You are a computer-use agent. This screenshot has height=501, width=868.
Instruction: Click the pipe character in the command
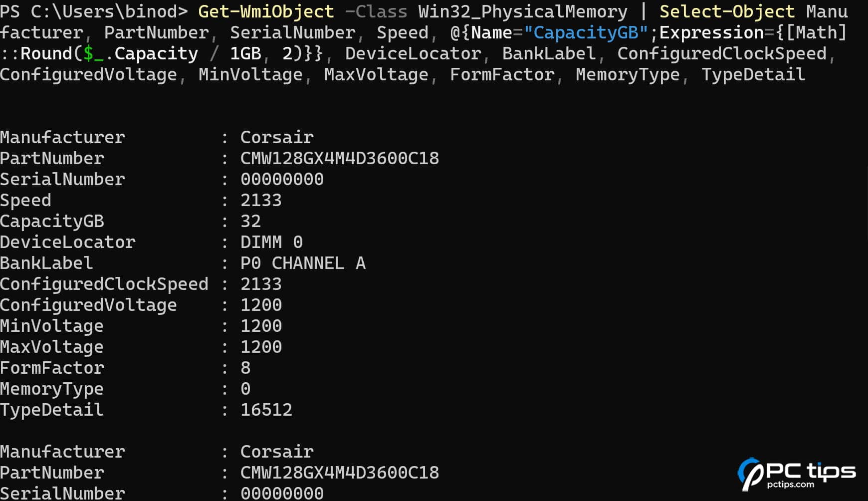[644, 11]
